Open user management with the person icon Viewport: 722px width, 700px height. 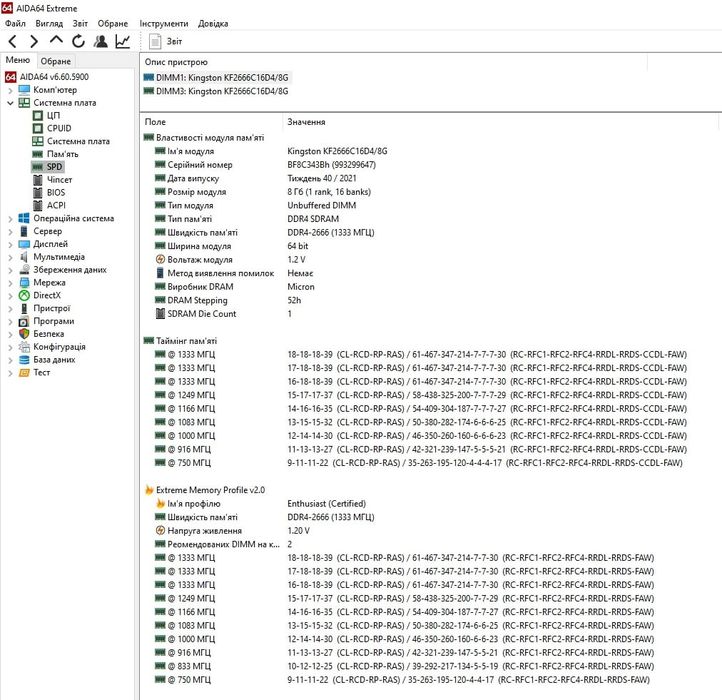(100, 41)
